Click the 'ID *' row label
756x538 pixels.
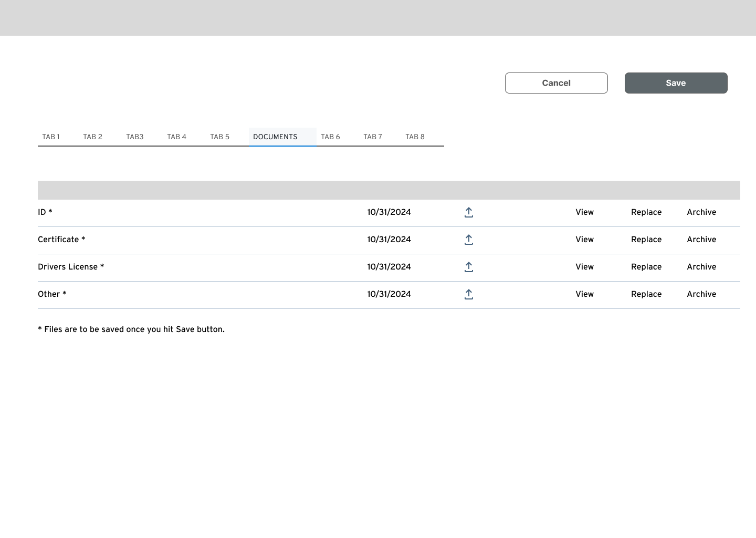click(45, 212)
